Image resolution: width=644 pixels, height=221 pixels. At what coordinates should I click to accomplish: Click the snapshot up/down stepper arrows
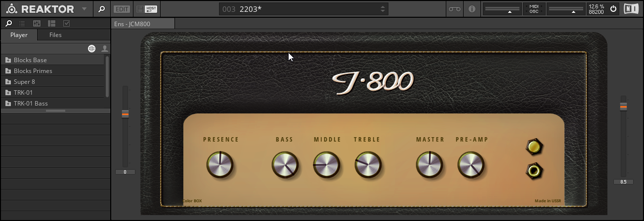click(x=383, y=9)
